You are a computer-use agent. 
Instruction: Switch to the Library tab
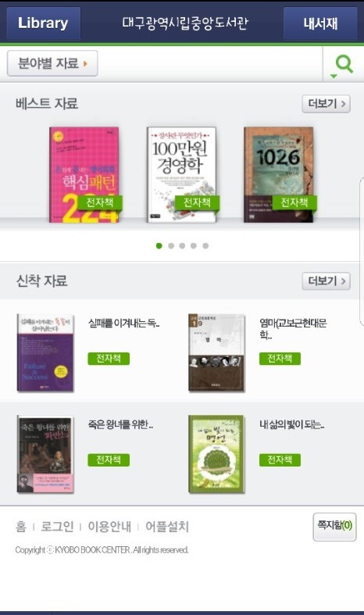(x=43, y=23)
